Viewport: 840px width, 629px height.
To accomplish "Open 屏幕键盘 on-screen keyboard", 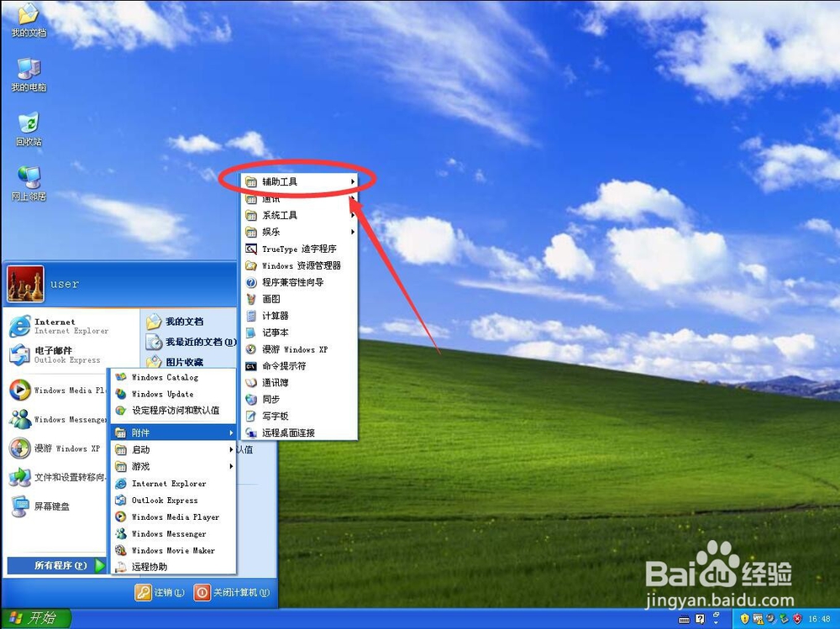I will 40,506.
